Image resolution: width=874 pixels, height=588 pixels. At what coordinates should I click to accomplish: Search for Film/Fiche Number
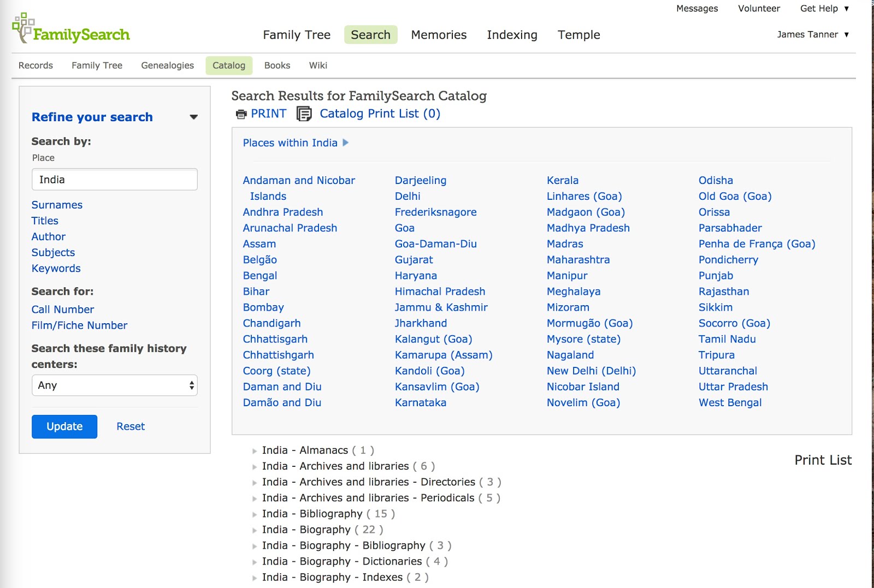point(79,325)
